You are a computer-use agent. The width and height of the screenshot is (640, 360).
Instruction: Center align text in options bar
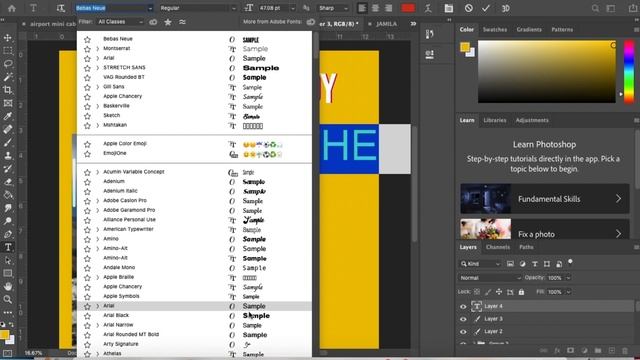pyautogui.click(x=375, y=8)
